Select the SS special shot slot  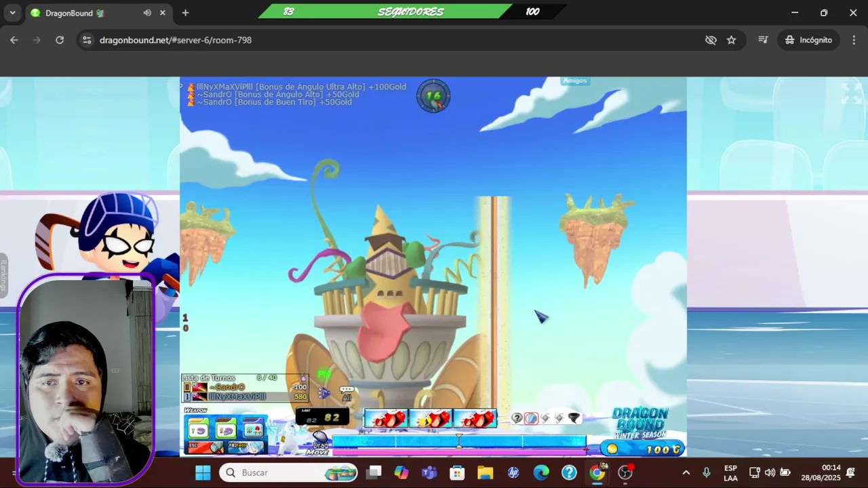[253, 430]
